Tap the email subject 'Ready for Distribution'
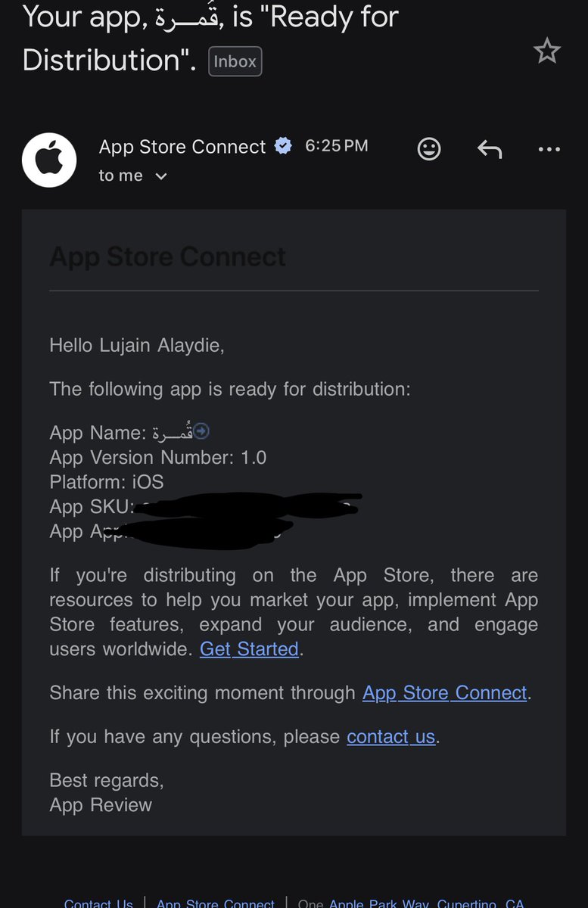 (210, 38)
